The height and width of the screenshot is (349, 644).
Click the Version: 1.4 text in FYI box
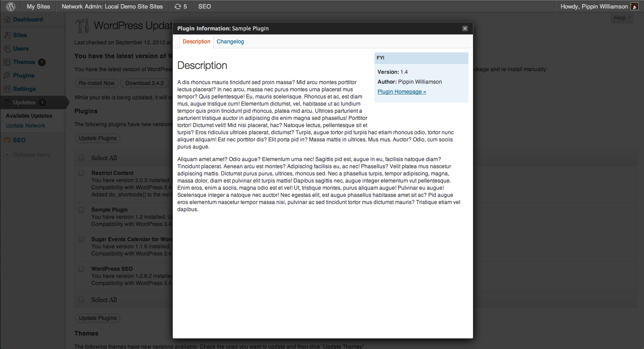pyautogui.click(x=393, y=72)
